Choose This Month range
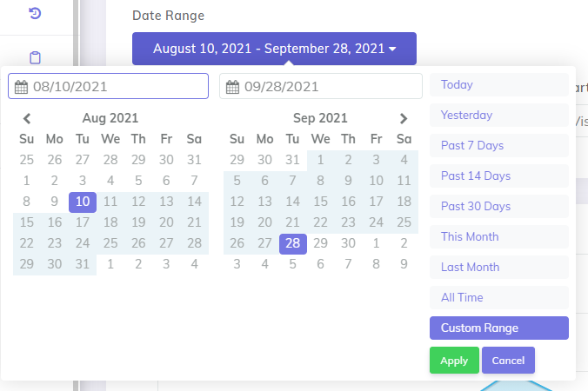Viewport: 588px width, 391px height. (x=499, y=236)
